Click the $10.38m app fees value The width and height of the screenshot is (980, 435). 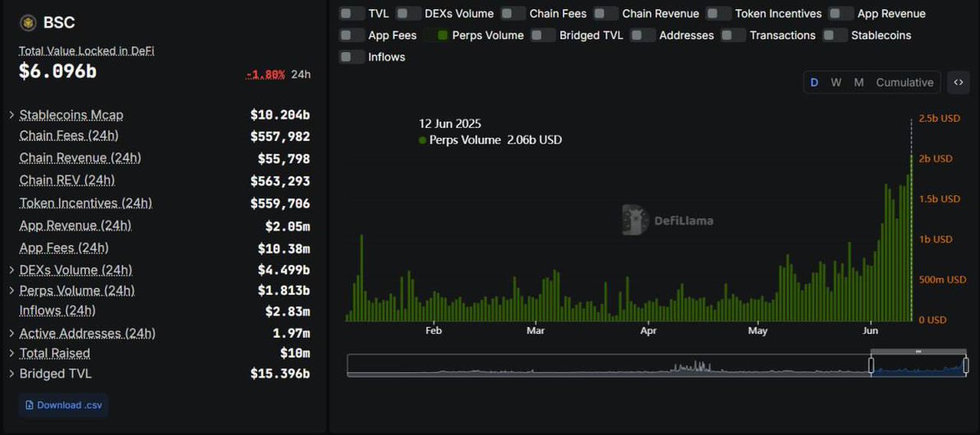pos(284,248)
